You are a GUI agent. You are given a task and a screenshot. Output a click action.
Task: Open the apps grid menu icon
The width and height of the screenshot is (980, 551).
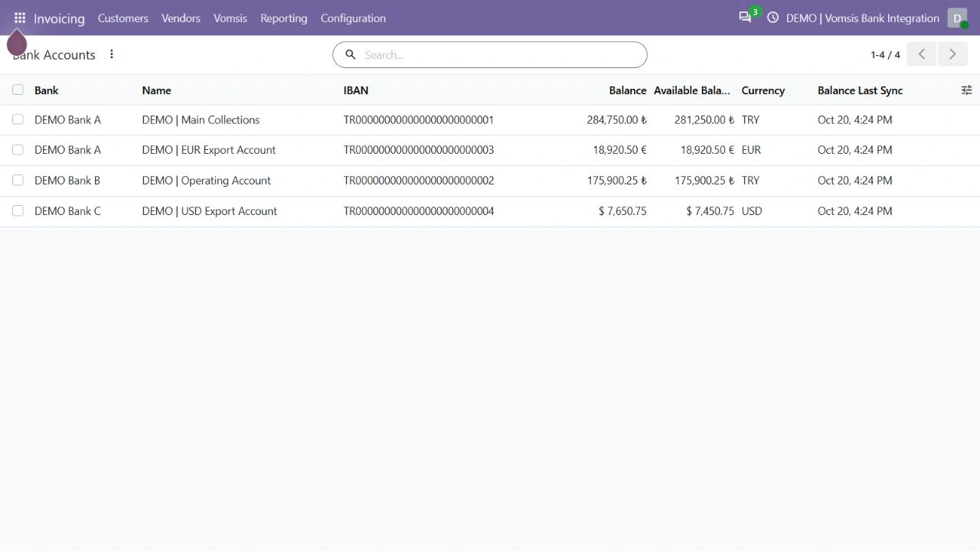point(20,18)
